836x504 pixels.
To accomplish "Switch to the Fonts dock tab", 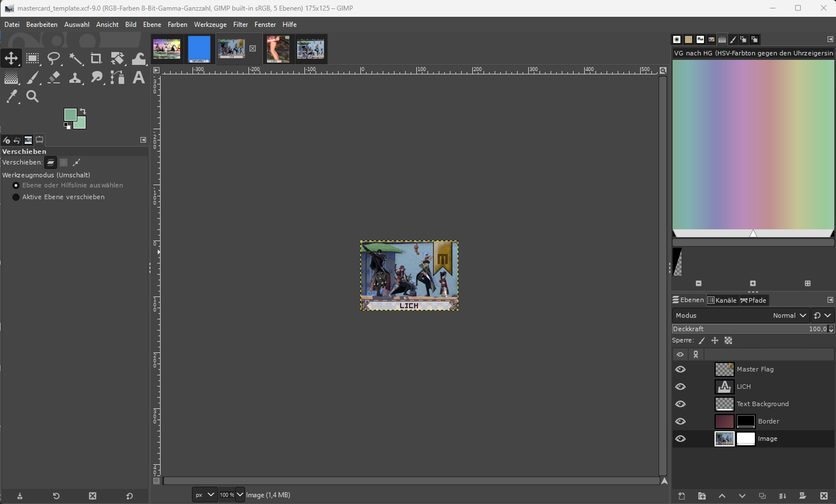I will point(700,39).
